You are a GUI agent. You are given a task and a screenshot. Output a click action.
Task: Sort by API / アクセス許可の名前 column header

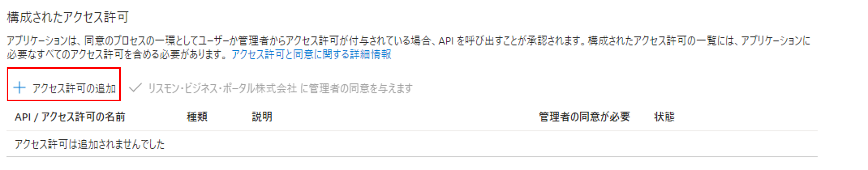(70, 117)
